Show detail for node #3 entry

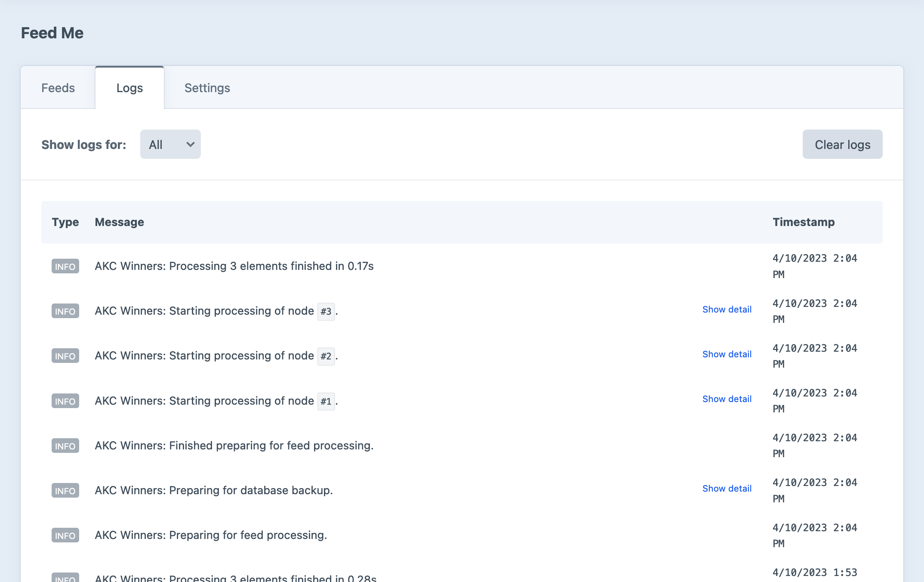pyautogui.click(x=727, y=310)
